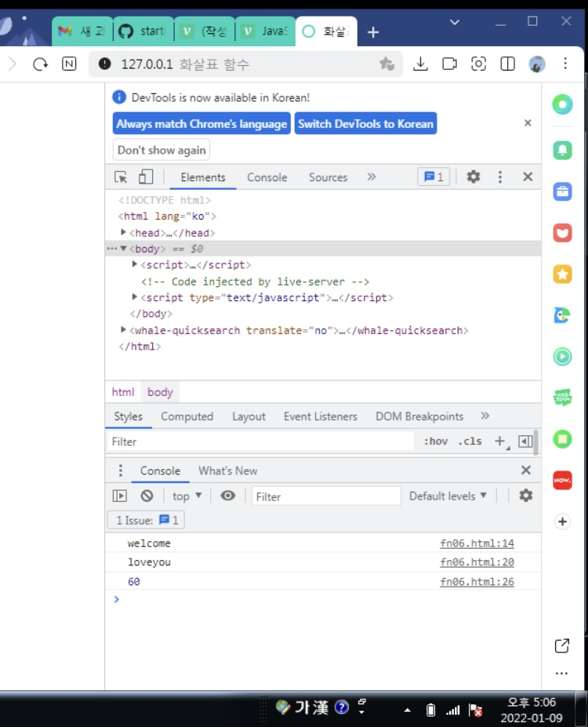The height and width of the screenshot is (727, 588).
Task: Show more style pane tabs chevron
Action: [485, 416]
